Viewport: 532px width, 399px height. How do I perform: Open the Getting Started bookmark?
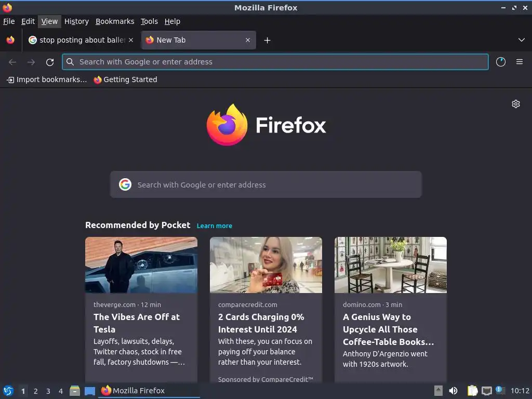126,79
